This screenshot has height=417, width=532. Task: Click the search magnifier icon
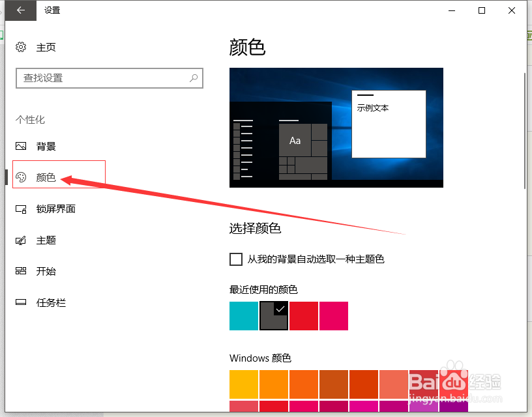194,78
